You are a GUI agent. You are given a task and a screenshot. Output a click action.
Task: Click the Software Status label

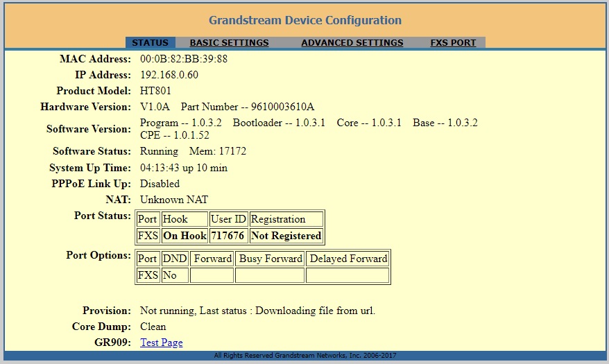tap(92, 151)
